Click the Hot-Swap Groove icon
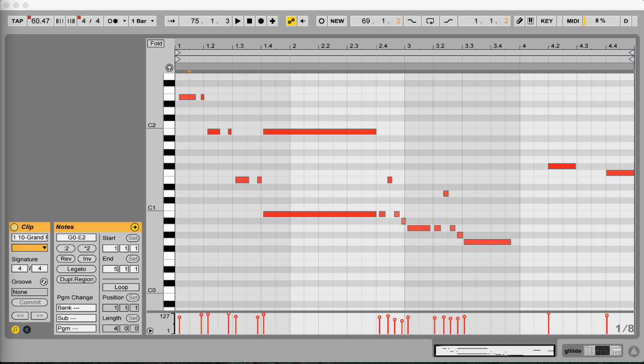The height and width of the screenshot is (364, 644). [x=44, y=282]
